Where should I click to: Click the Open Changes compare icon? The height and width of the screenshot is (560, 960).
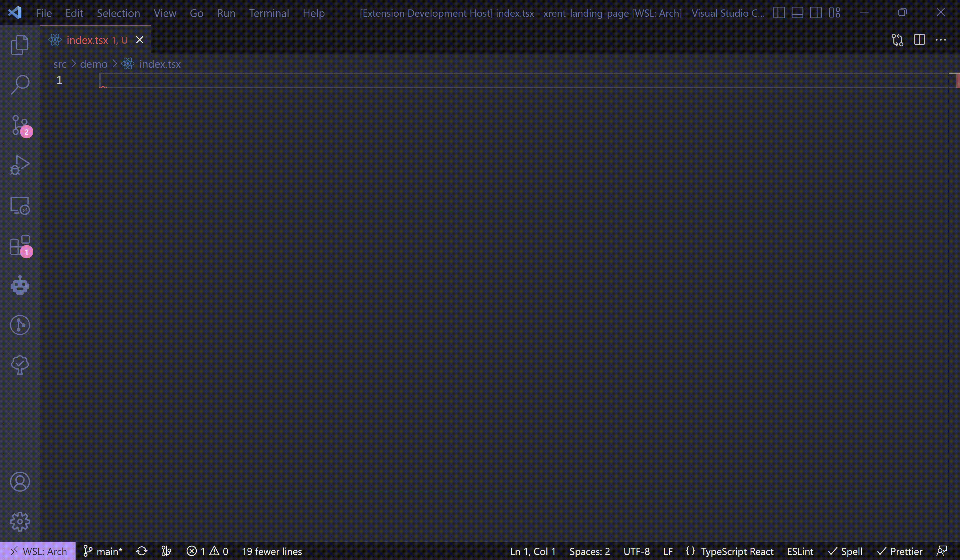click(897, 40)
